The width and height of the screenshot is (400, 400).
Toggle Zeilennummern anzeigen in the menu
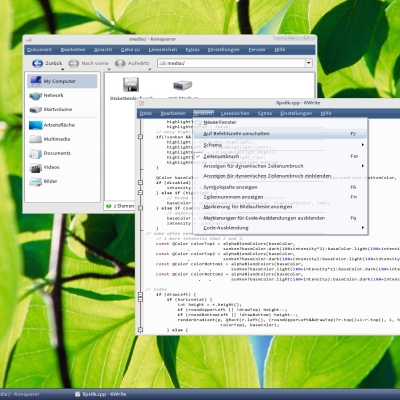point(279,197)
